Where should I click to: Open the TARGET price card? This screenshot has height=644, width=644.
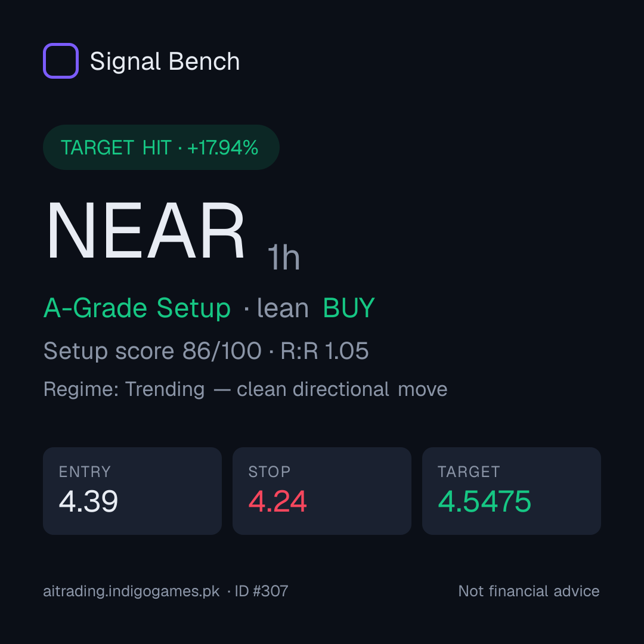coord(512,491)
